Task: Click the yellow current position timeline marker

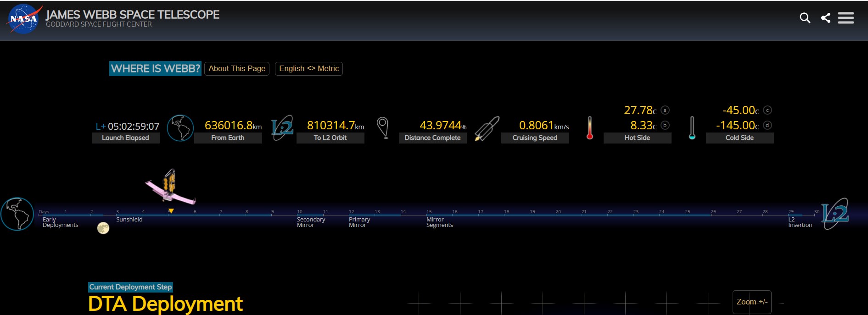Action: pyautogui.click(x=171, y=211)
